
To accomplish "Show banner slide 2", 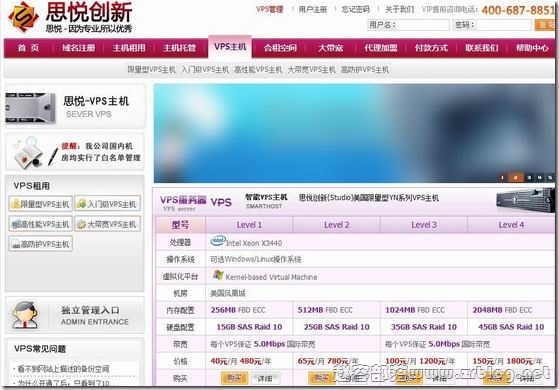I will tap(515, 177).
